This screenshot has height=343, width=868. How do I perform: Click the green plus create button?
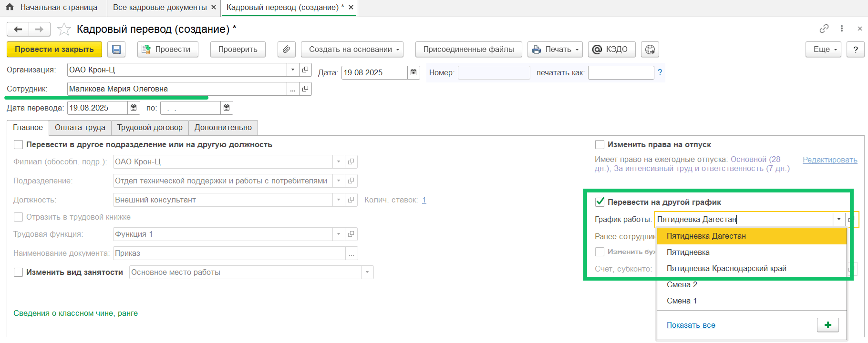click(827, 325)
